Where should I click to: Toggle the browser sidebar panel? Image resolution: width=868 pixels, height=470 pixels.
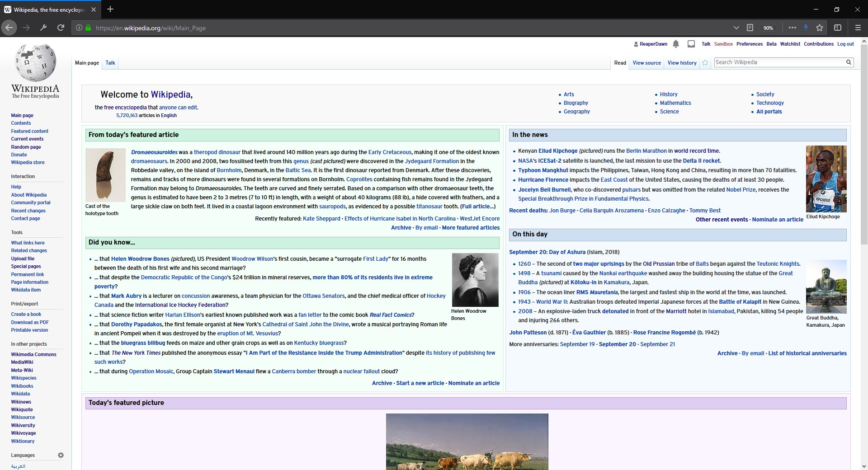point(837,28)
